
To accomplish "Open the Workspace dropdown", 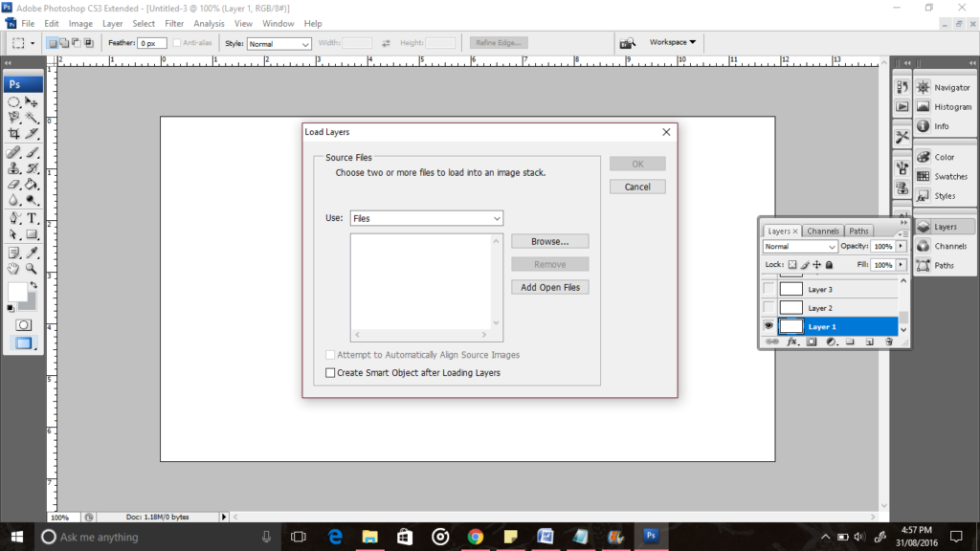I will coord(673,42).
